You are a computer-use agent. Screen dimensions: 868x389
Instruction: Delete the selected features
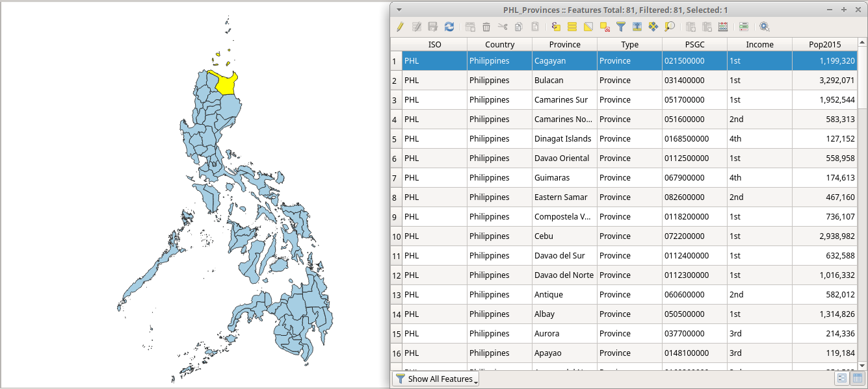(x=485, y=27)
